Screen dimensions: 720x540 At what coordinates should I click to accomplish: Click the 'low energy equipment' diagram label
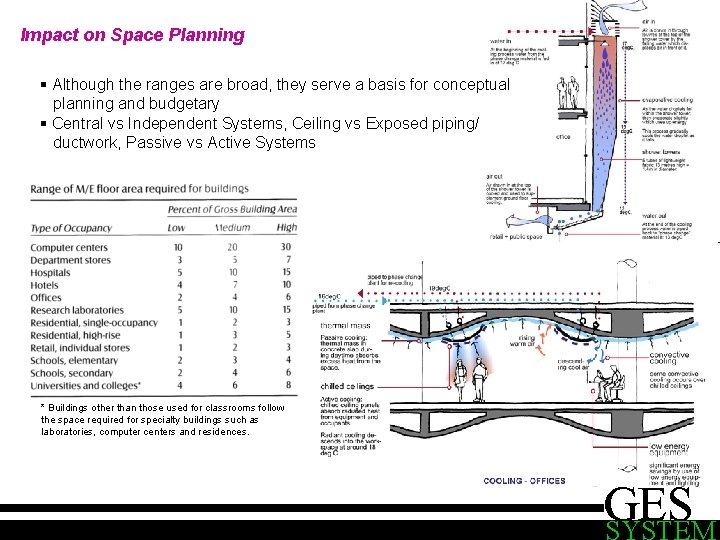(x=669, y=449)
